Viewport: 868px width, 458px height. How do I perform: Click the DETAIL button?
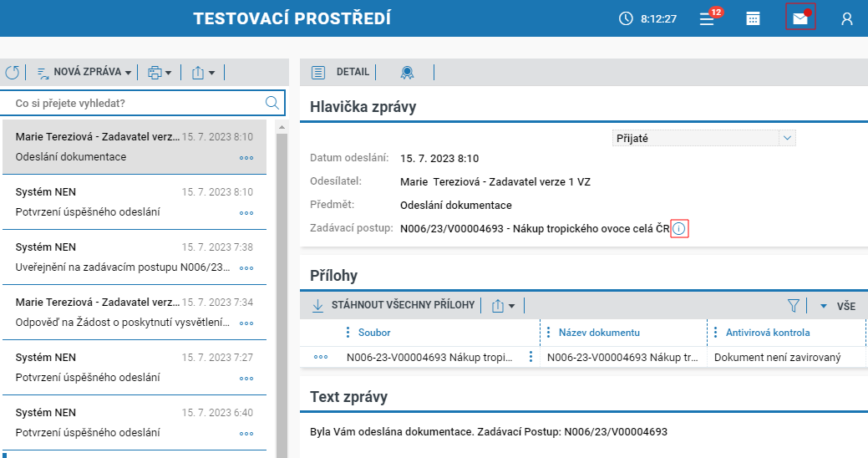pos(353,72)
